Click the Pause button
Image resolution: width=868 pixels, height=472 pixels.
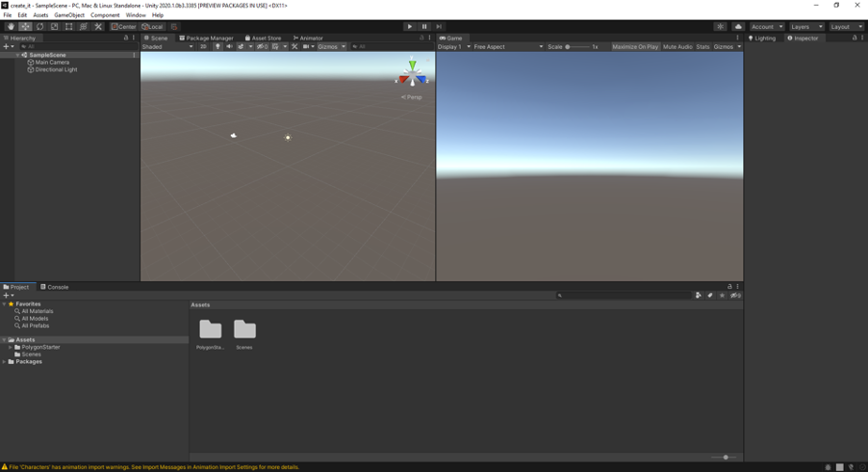[x=424, y=27]
